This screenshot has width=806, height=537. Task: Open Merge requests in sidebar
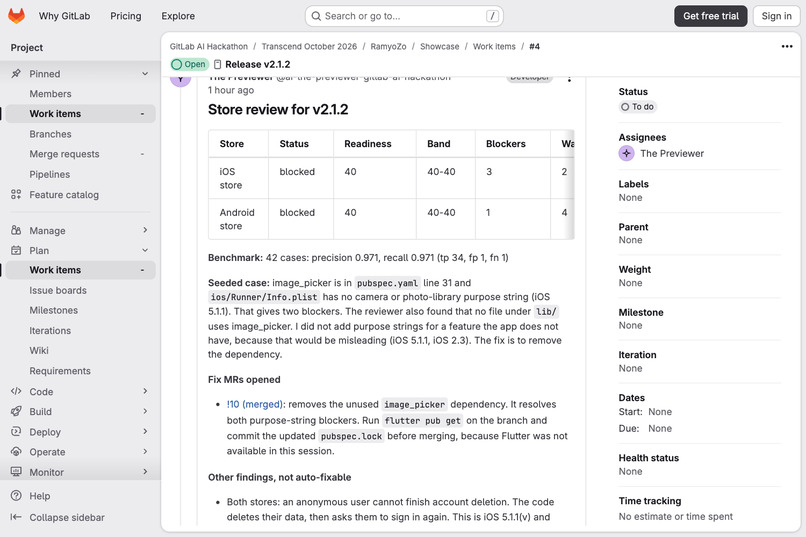click(64, 154)
